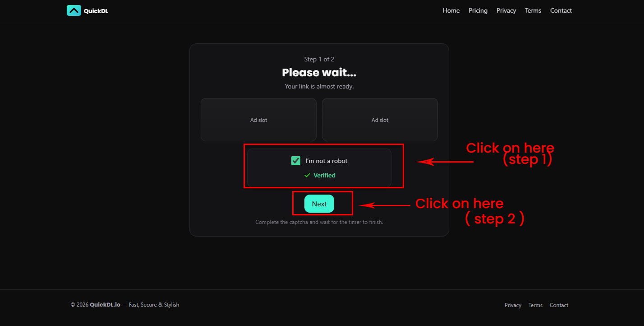
Task: Open Privacy from the header navigation
Action: pyautogui.click(x=506, y=10)
